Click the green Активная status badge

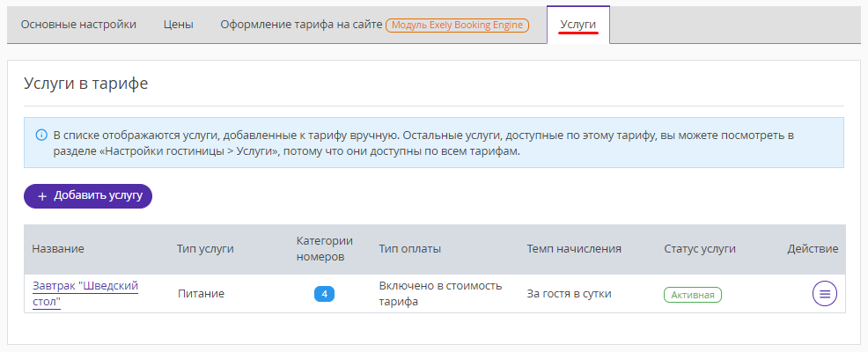pos(693,295)
